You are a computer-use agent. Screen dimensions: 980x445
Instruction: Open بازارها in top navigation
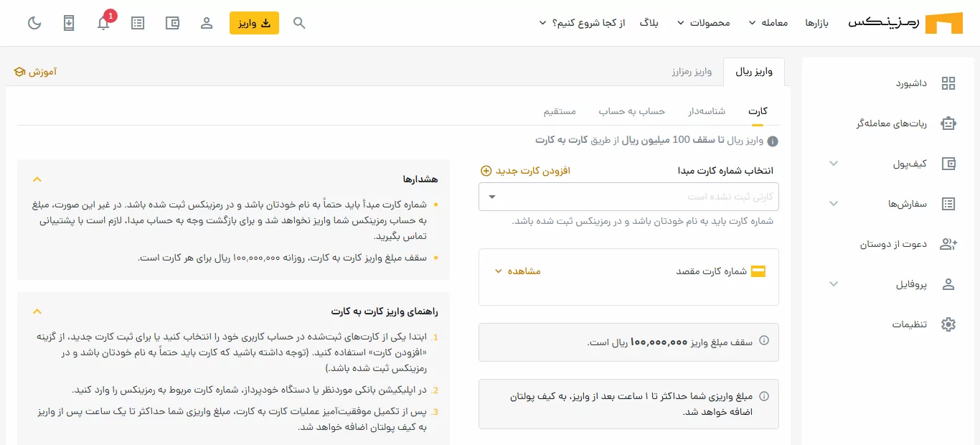point(816,23)
